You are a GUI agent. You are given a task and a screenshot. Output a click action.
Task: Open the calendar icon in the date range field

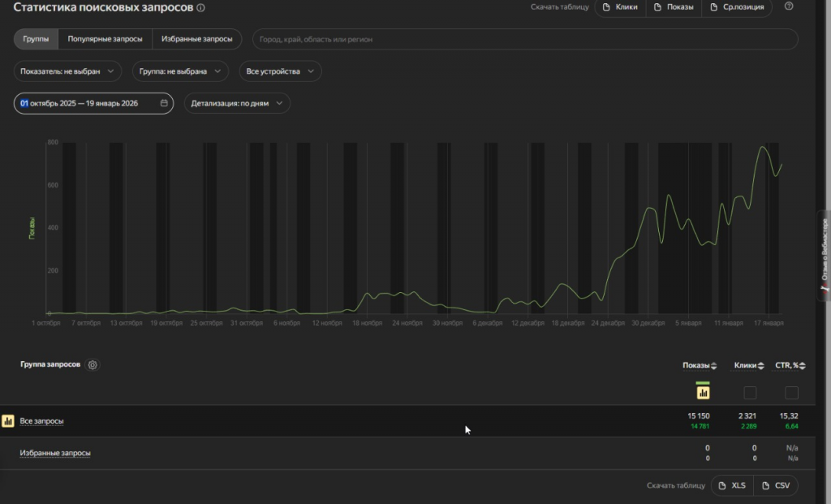tap(164, 103)
